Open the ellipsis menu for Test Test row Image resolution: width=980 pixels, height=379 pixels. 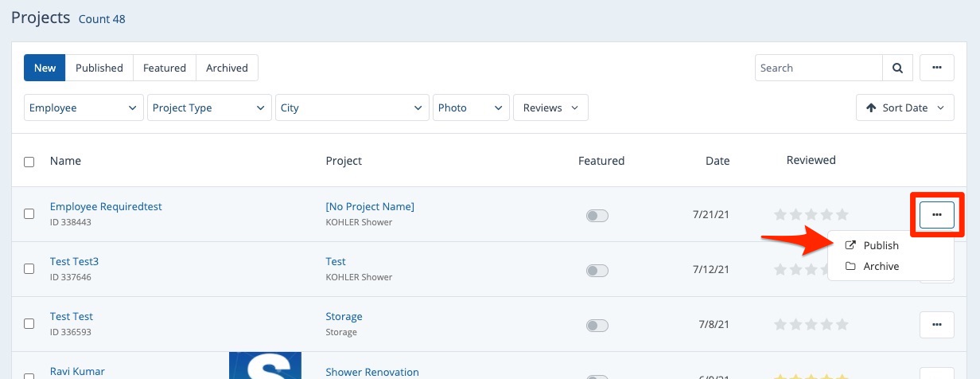pos(936,324)
